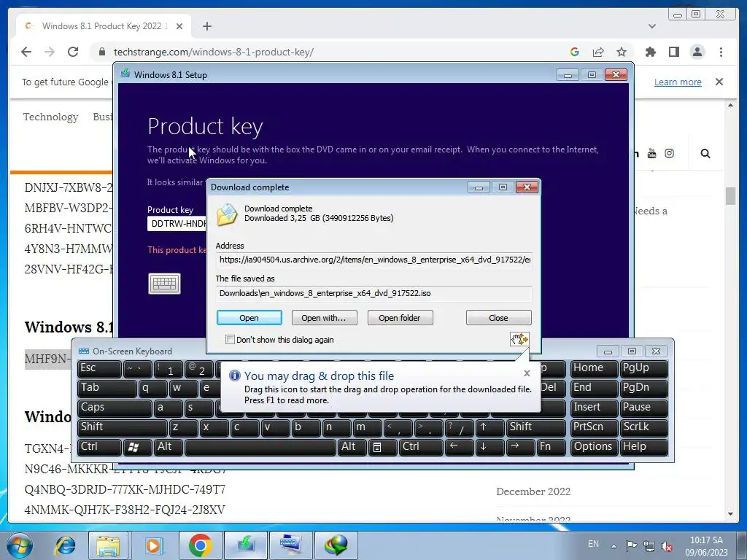This screenshot has width=747, height=560.
Task: Click the Home key on On-Screen Keyboard
Action: tap(594, 369)
